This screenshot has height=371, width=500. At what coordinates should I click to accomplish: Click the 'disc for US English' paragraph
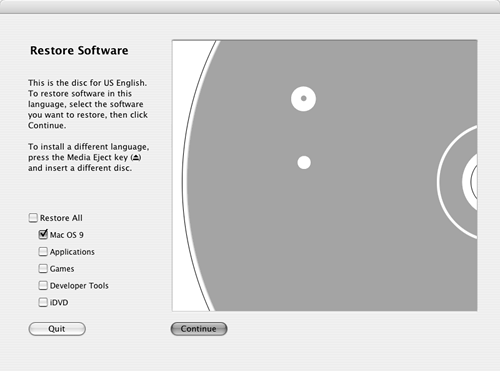coord(88,104)
